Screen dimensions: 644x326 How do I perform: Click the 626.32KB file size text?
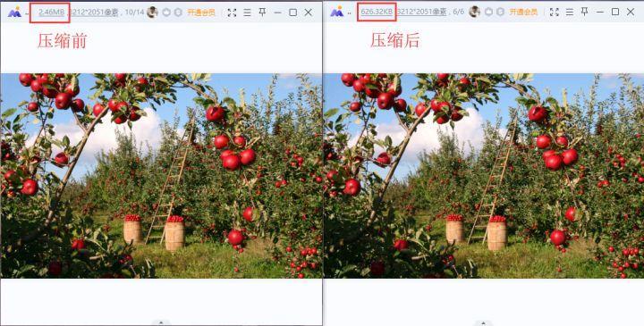(x=377, y=13)
